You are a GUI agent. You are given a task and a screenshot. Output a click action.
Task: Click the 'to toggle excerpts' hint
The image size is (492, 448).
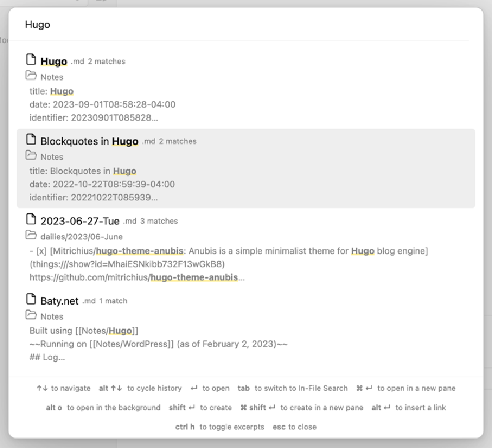232,427
